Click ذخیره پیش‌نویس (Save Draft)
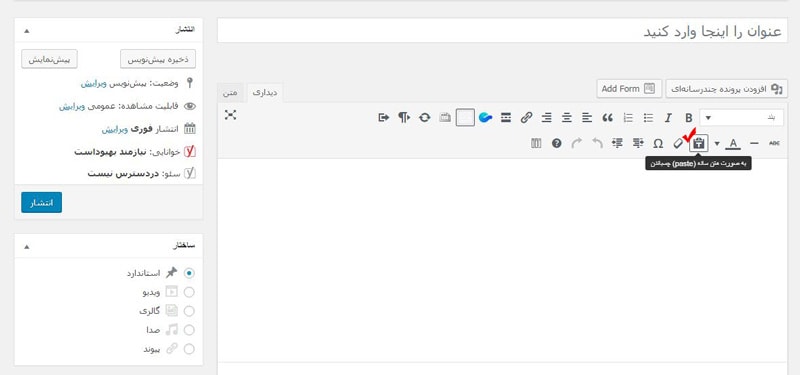 tap(158, 59)
